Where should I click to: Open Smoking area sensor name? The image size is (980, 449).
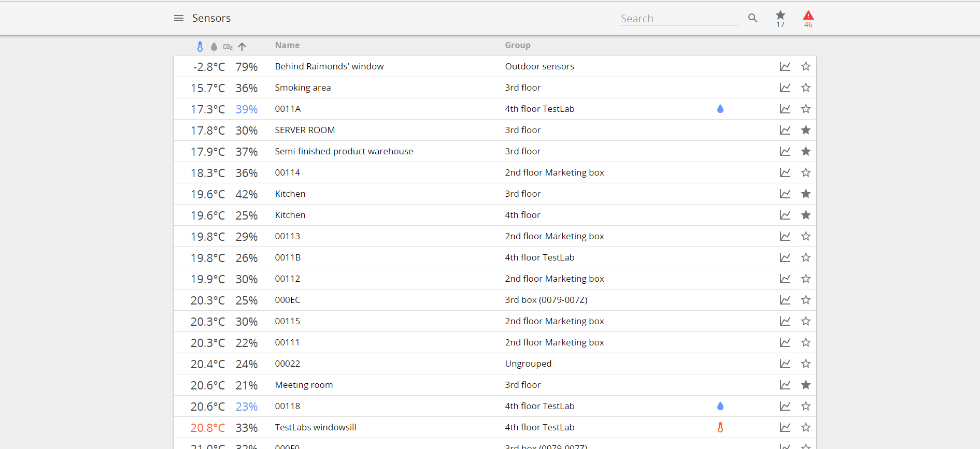click(303, 88)
